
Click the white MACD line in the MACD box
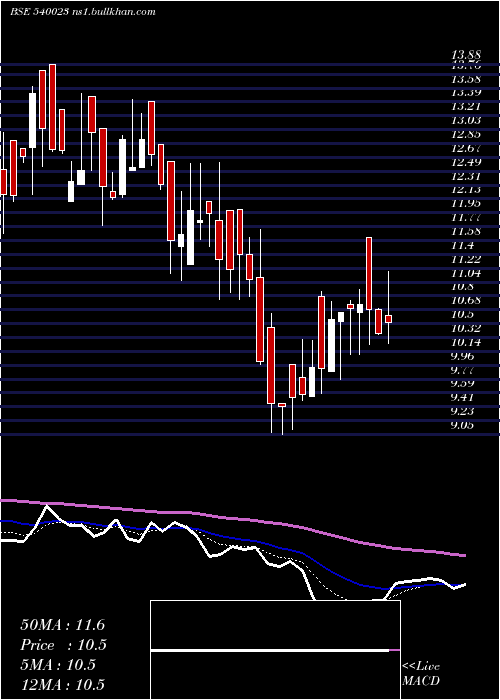click(x=270, y=651)
